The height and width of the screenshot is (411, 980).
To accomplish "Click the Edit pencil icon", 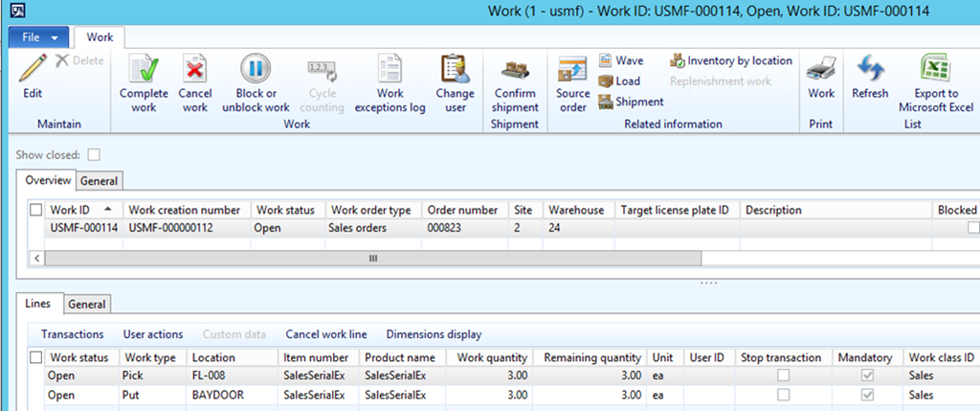I will [x=32, y=69].
